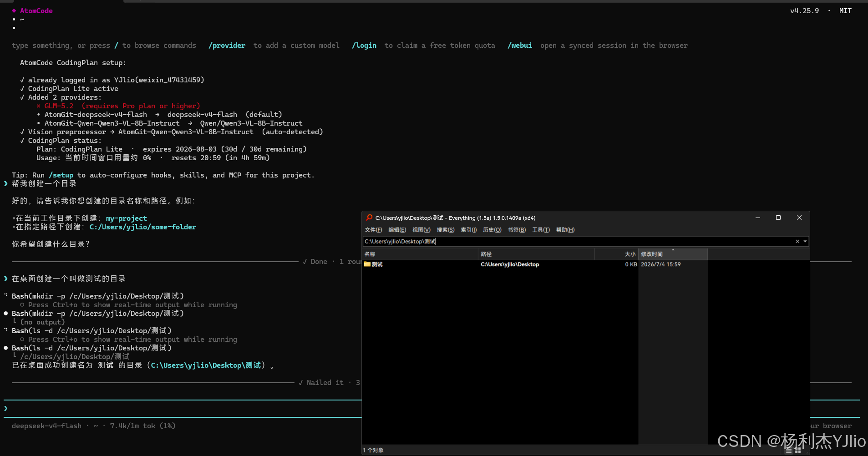Switch Everything to thumbnails view
The image size is (868, 456).
click(x=797, y=450)
